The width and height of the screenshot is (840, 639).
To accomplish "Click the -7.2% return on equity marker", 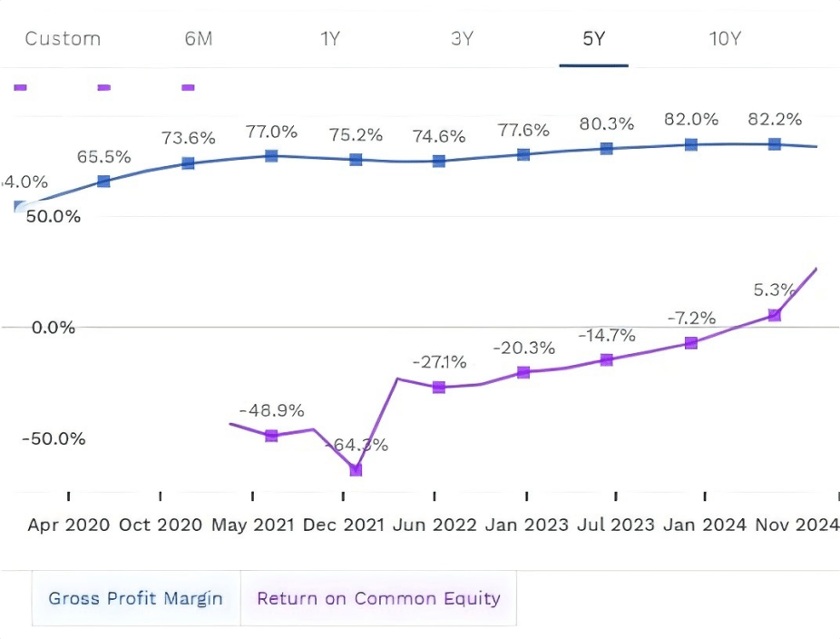I will (691, 342).
